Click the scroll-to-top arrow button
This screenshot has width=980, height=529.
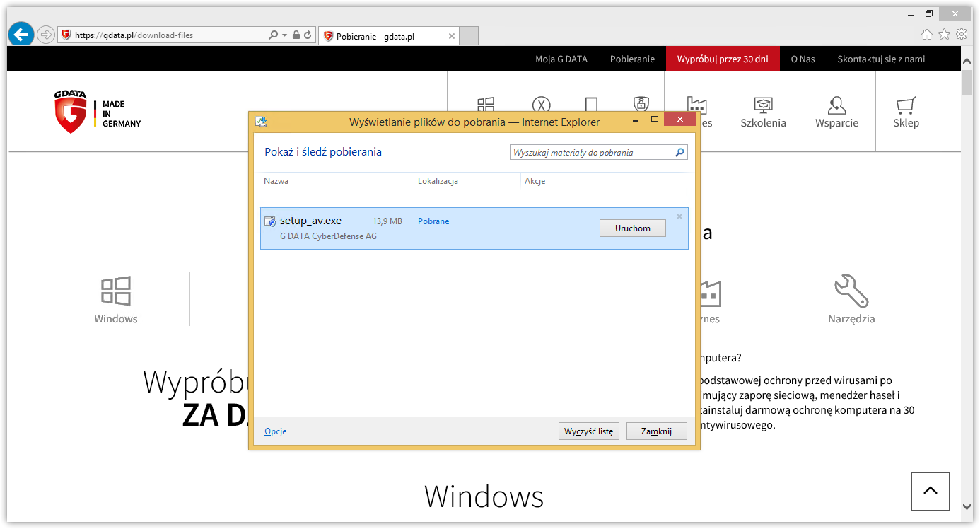(930, 491)
